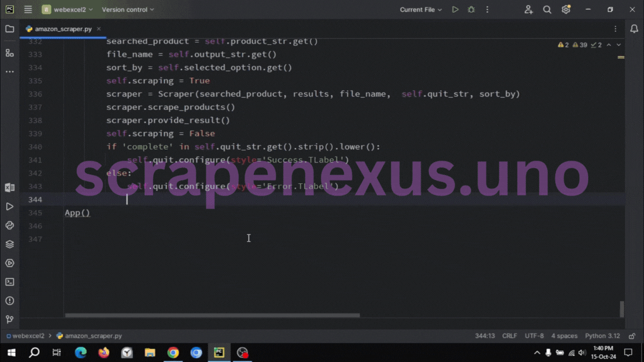The height and width of the screenshot is (362, 644).
Task: Click the Python 3.12 interpreter selector
Action: (602, 336)
